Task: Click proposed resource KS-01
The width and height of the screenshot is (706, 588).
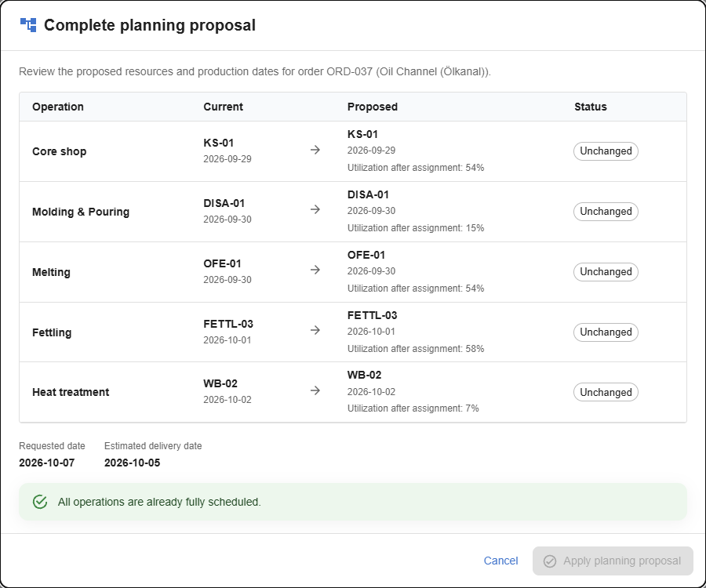Action: (362, 135)
